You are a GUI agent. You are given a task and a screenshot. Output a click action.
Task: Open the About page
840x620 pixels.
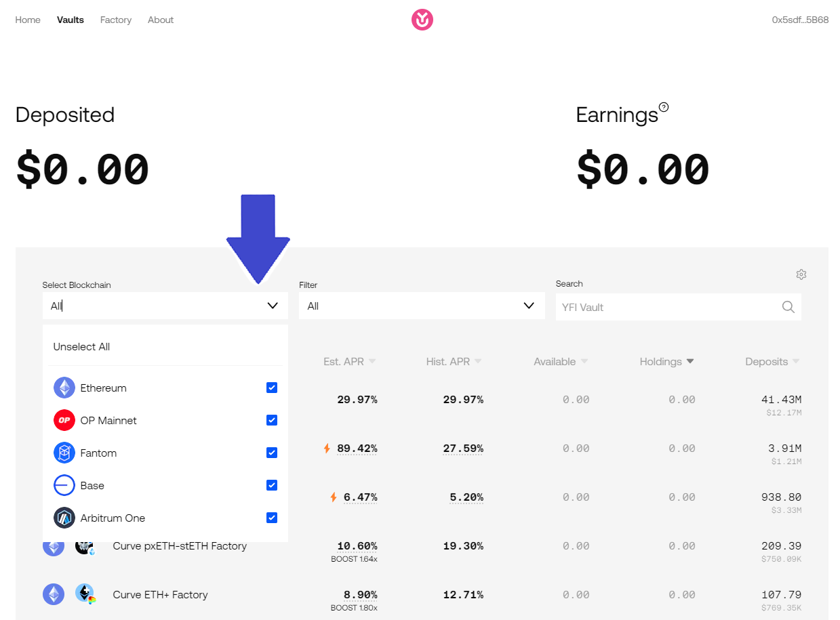[x=161, y=20]
